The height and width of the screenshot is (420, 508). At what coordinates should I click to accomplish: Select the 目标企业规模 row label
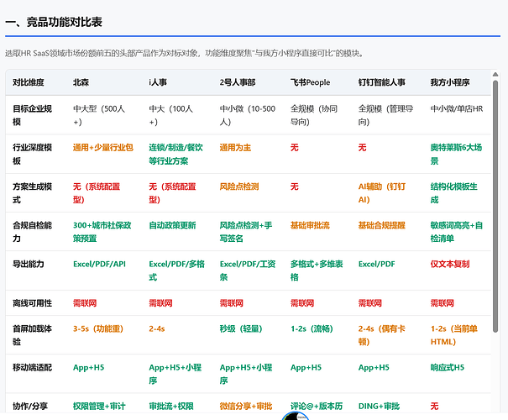(33, 115)
